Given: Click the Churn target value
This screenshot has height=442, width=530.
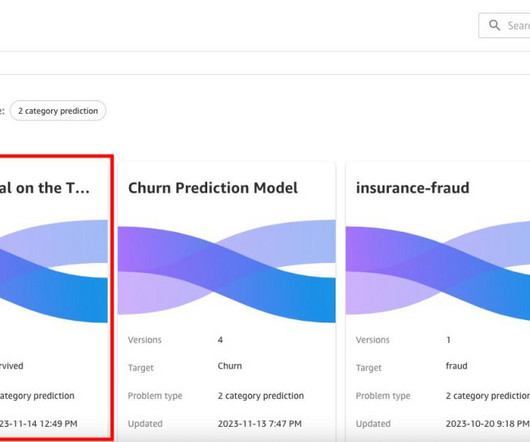Looking at the screenshot, I should click(x=230, y=366).
